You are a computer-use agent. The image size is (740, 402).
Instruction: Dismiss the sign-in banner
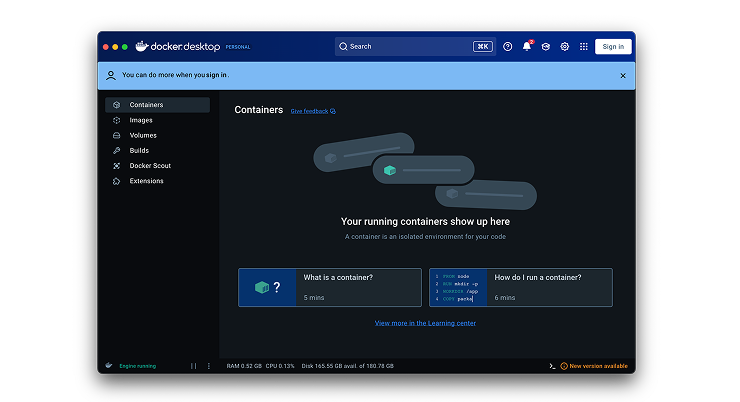pyautogui.click(x=623, y=75)
